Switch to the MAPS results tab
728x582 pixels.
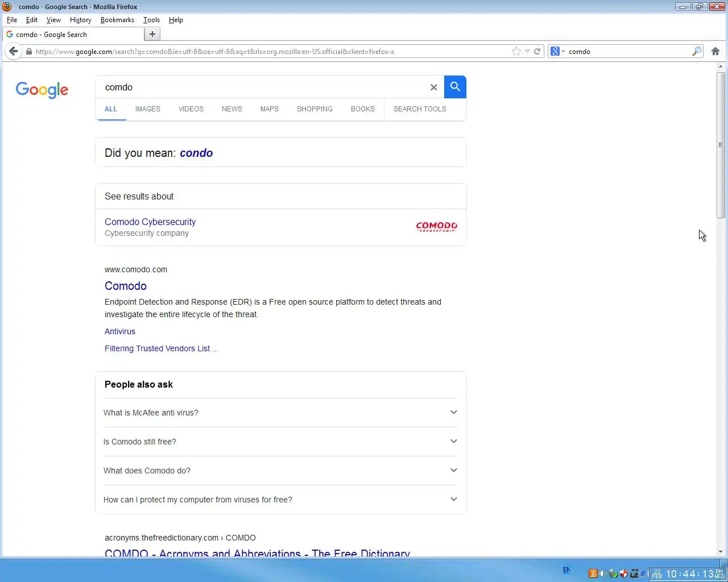270,109
